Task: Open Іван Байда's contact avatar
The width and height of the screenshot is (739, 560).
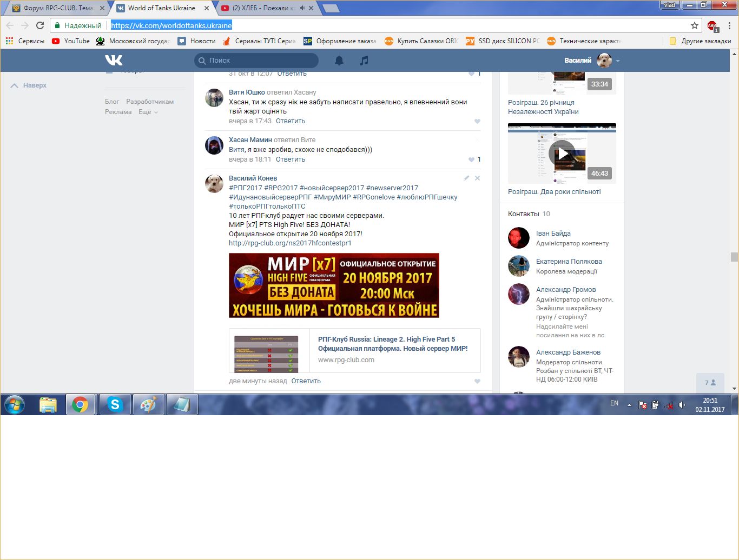Action: (x=519, y=238)
